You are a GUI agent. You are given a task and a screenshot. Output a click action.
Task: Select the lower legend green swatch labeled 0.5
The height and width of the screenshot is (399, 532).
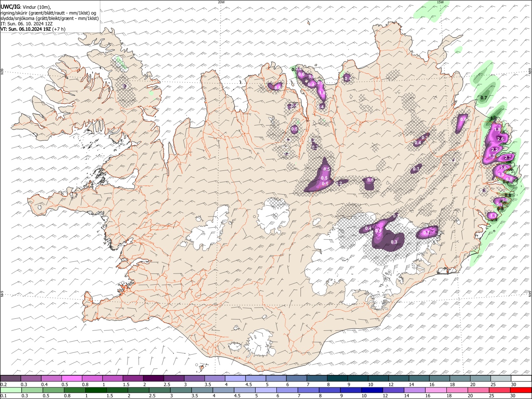coord(54,390)
